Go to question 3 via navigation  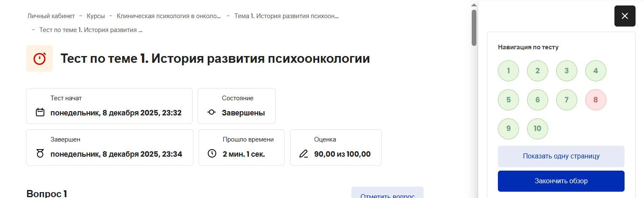coord(566,71)
